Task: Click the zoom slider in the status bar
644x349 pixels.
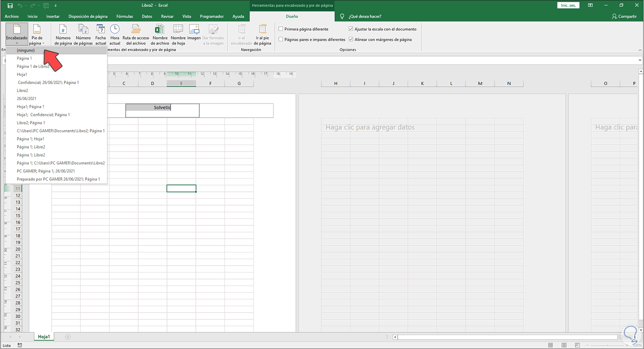Action: 607,345
